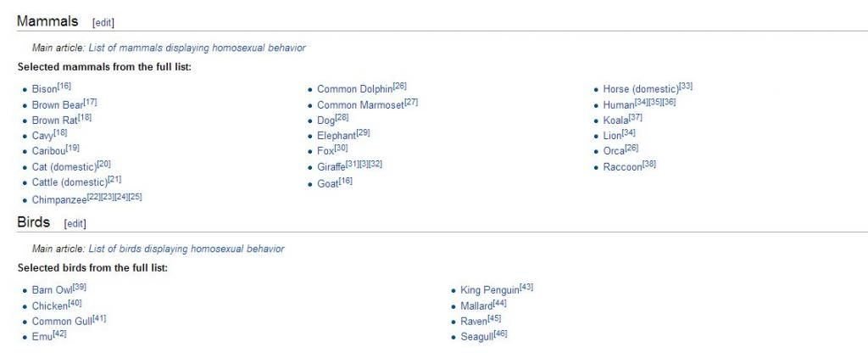Click the Raccoon list entry
The width and height of the screenshot is (868, 353).
click(622, 167)
